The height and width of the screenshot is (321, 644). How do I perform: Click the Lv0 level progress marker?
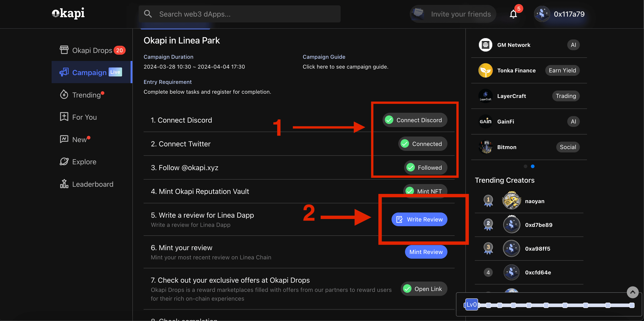click(471, 304)
